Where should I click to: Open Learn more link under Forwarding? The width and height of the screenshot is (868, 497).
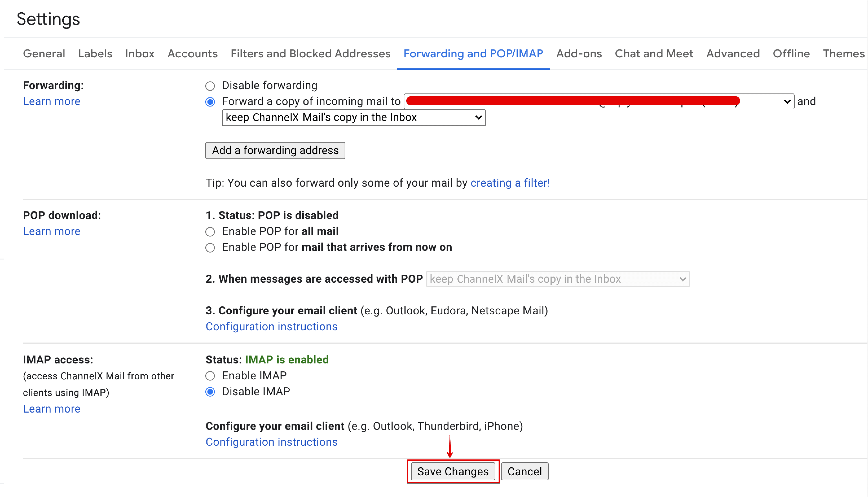pyautogui.click(x=52, y=101)
